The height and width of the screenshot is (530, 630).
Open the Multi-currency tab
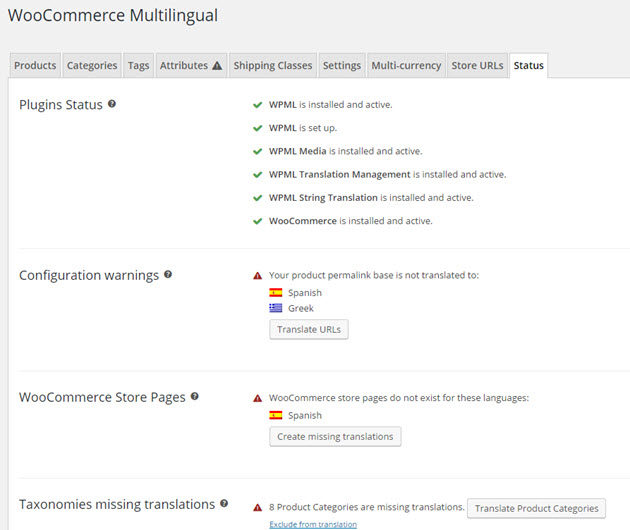coord(406,65)
